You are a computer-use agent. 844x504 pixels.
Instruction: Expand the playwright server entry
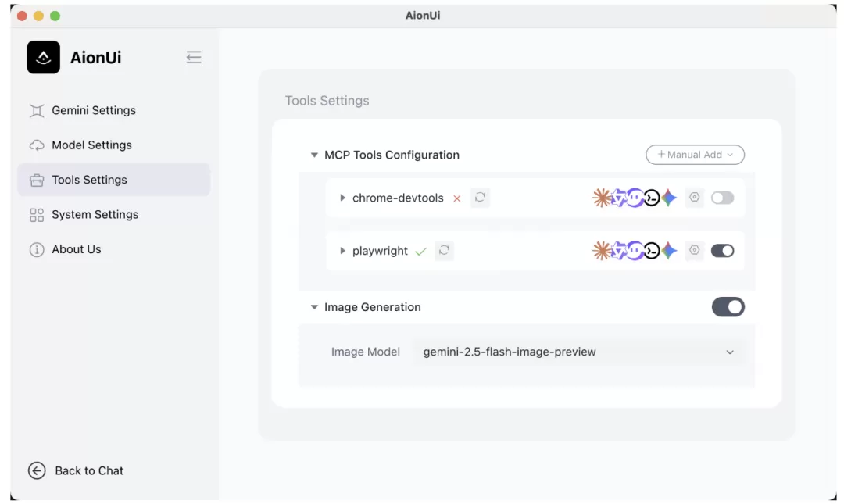(342, 251)
